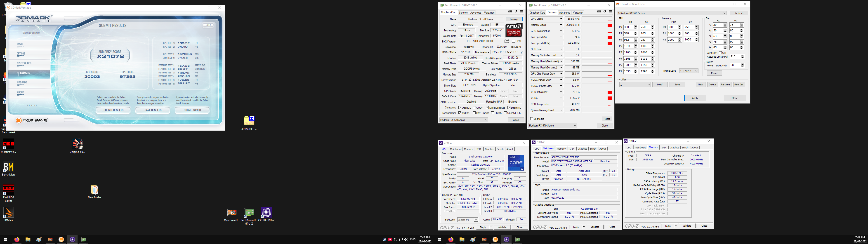Open Tools dropdown arrow in CPU-Z Memory window
Image resolution: width=868 pixels, height=244 pixels.
[676, 226]
